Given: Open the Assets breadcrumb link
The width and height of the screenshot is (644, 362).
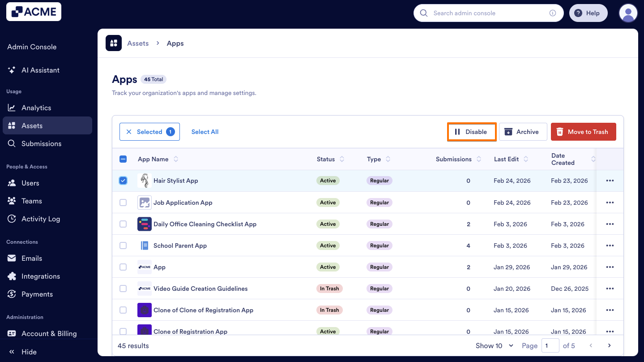Looking at the screenshot, I should pos(137,43).
